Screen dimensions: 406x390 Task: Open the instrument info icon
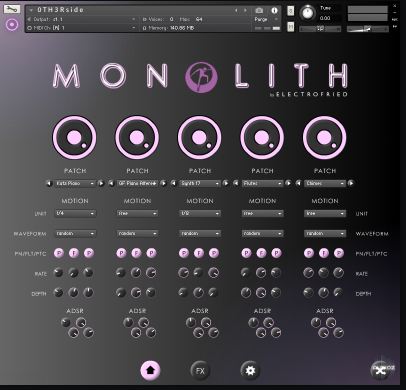click(274, 10)
